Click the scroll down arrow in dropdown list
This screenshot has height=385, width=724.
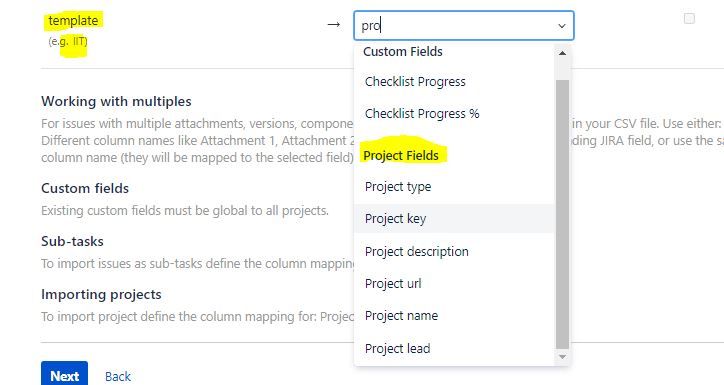tap(562, 356)
